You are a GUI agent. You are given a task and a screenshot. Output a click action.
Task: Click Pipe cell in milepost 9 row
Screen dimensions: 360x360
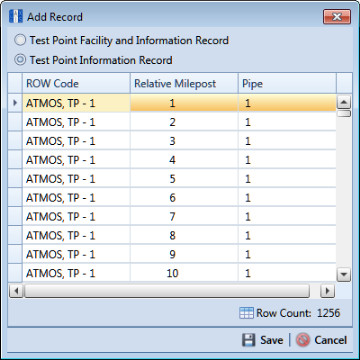point(287,254)
